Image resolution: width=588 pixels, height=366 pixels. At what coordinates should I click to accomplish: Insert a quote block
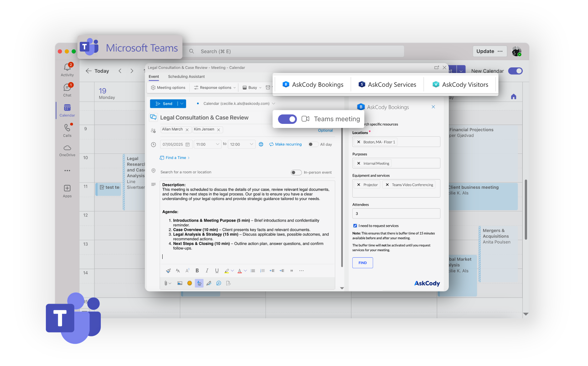[x=292, y=271]
